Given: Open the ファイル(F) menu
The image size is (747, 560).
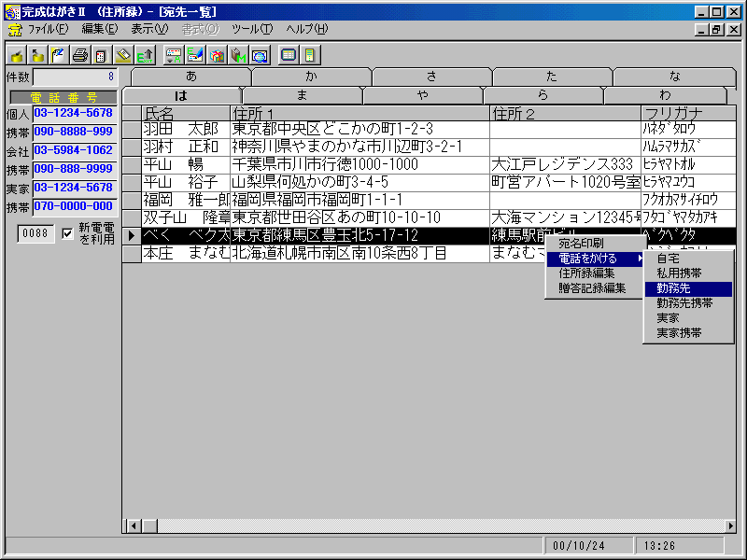Looking at the screenshot, I should [x=48, y=29].
